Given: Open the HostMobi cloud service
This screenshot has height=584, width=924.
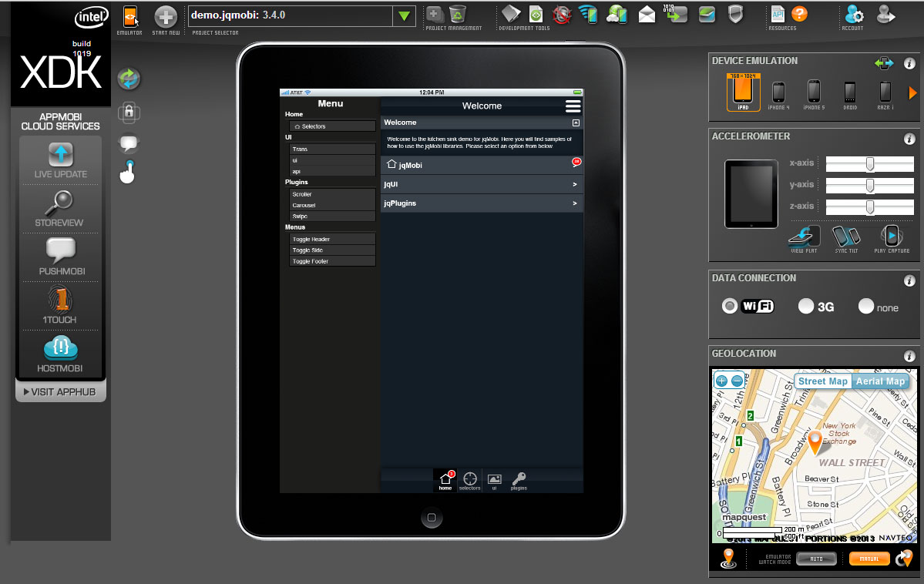Looking at the screenshot, I should [x=60, y=354].
